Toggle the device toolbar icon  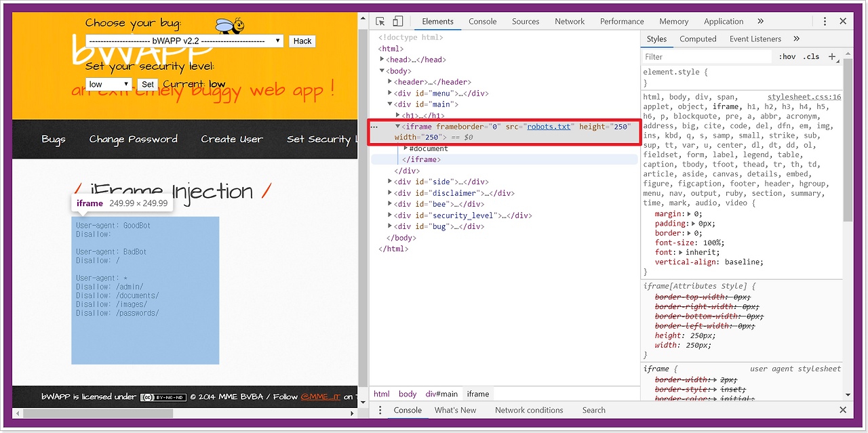click(398, 22)
